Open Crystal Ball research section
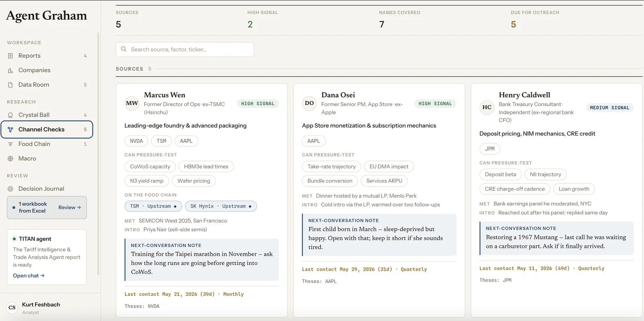This screenshot has height=321, width=644. click(x=47, y=115)
